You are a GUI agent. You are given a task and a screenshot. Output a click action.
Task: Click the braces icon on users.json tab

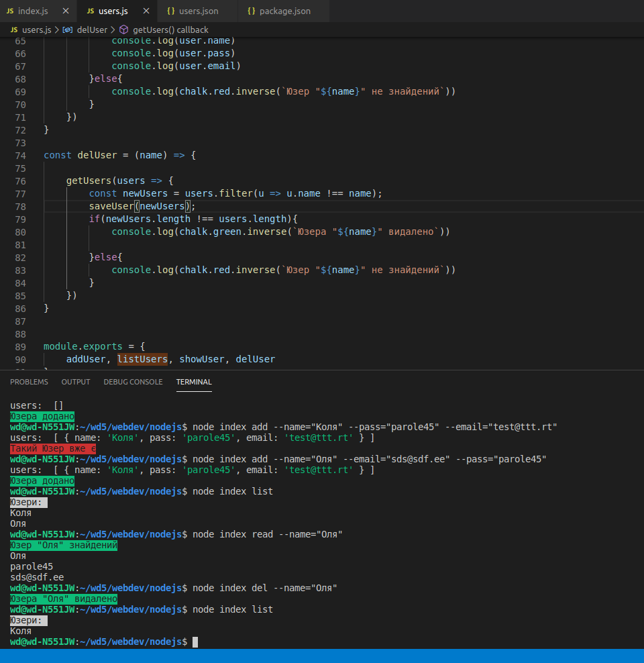click(x=171, y=11)
